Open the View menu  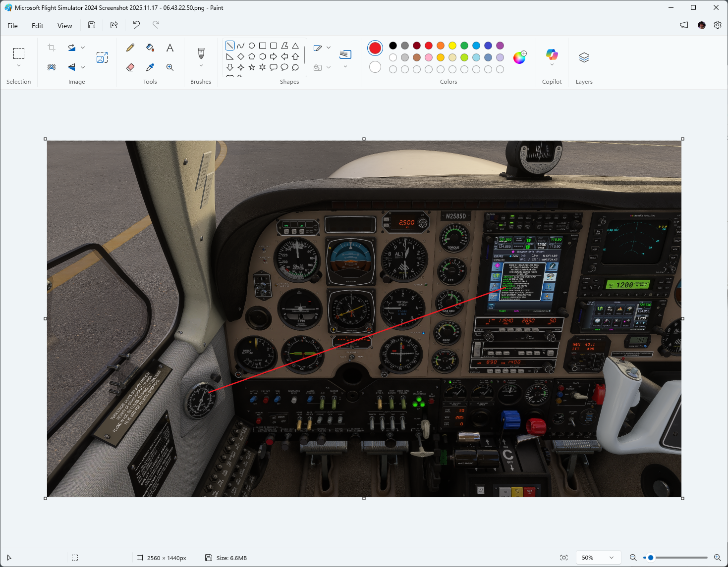(64, 25)
